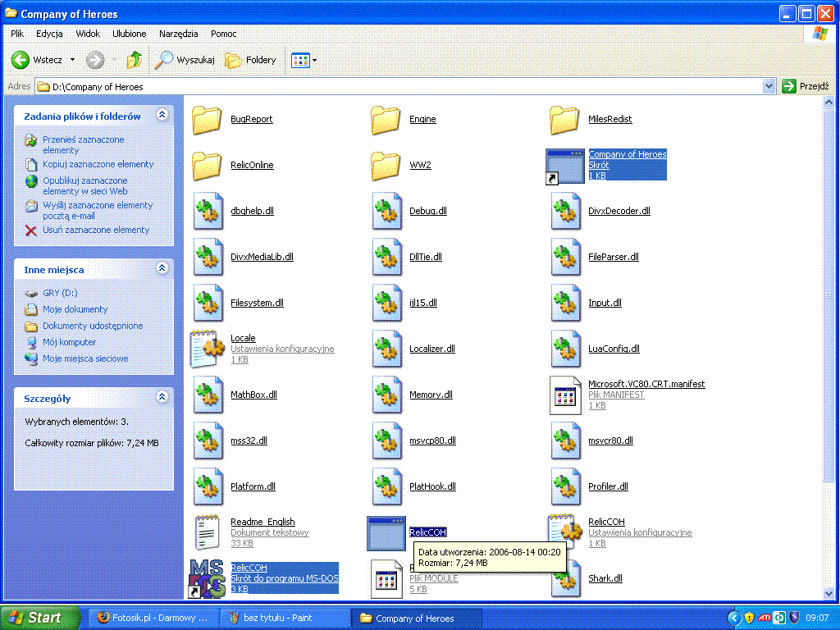This screenshot has width=840, height=630.
Task: Open the Narzędzia menu
Action: tap(178, 33)
